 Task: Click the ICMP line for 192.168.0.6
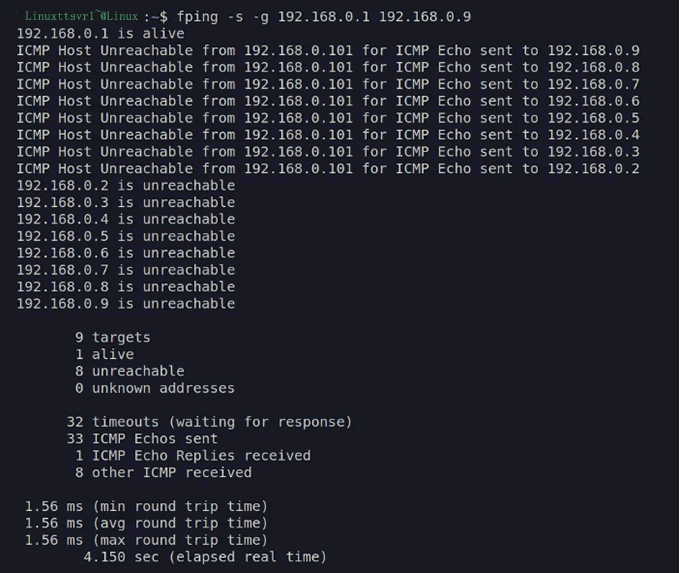(328, 101)
